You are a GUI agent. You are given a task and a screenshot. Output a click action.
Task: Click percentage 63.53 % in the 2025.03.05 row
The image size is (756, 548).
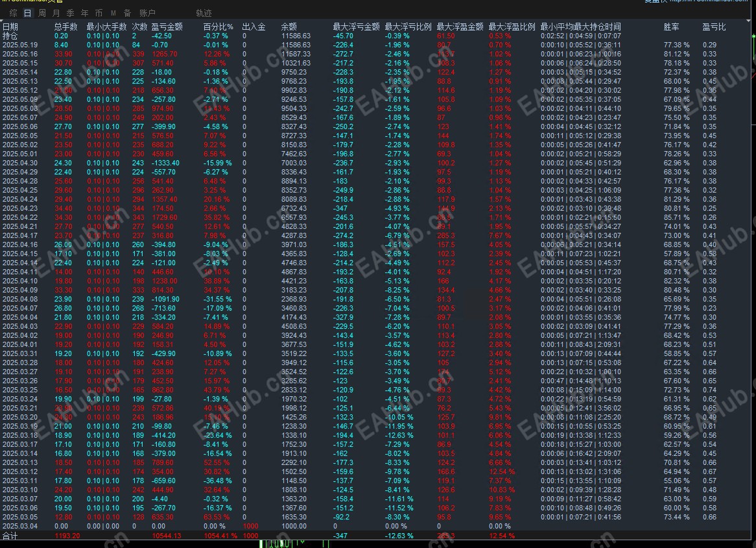click(x=217, y=517)
